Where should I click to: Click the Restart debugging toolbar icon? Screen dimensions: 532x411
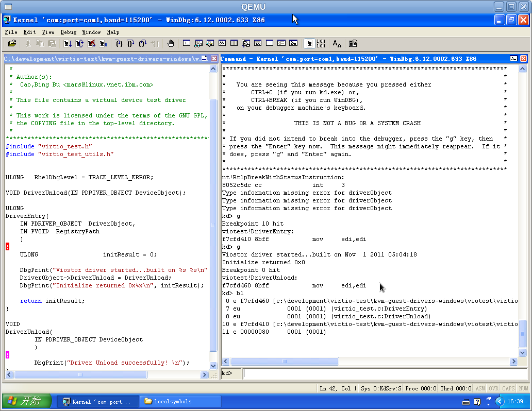[79, 43]
